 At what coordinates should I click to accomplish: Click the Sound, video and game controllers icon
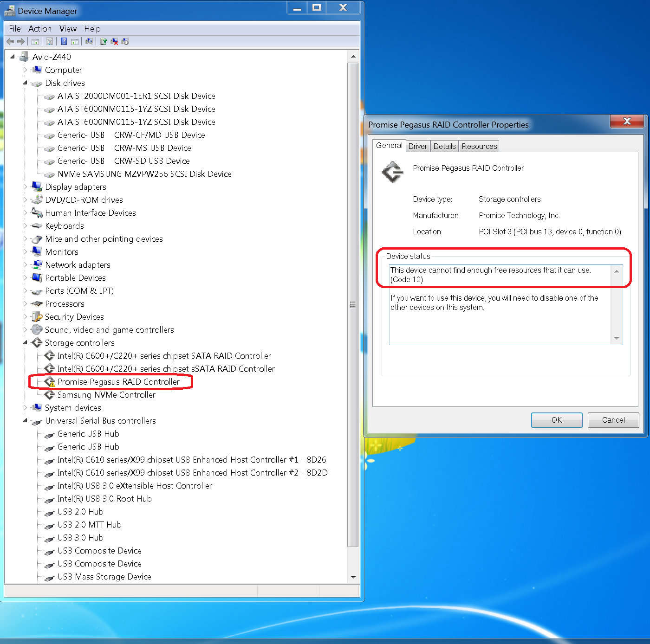click(x=37, y=330)
